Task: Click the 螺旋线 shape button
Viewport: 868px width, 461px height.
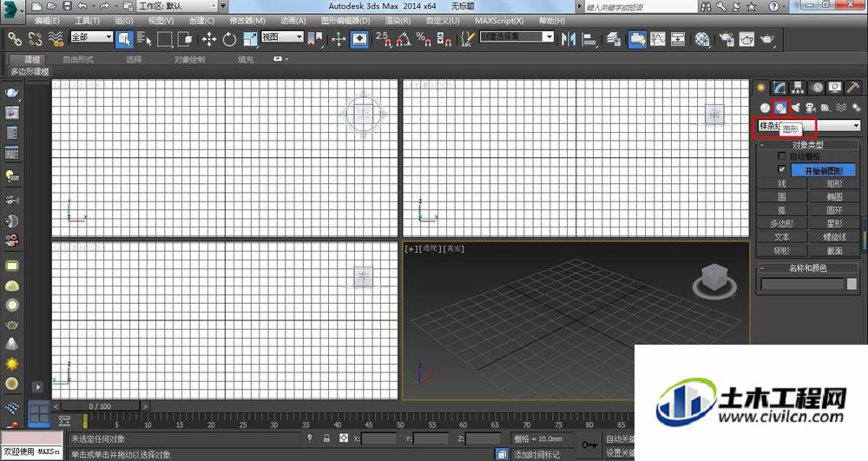Action: pos(834,237)
